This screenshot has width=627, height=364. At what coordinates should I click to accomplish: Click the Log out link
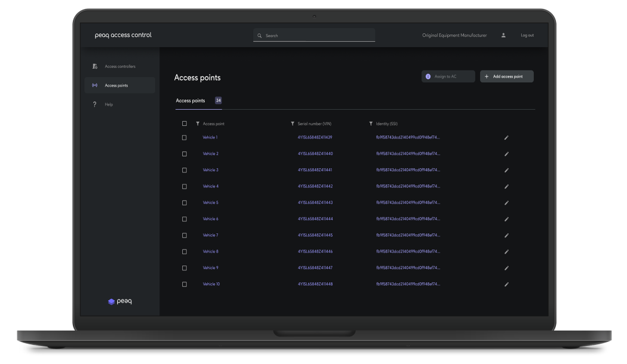point(527,35)
